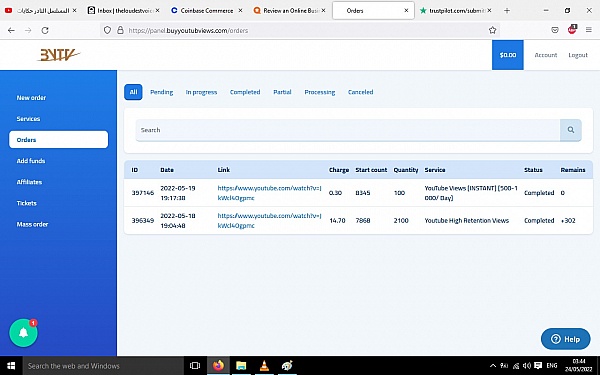600x375 pixels.
Task: Filter orders by Pending
Action: [x=161, y=92]
